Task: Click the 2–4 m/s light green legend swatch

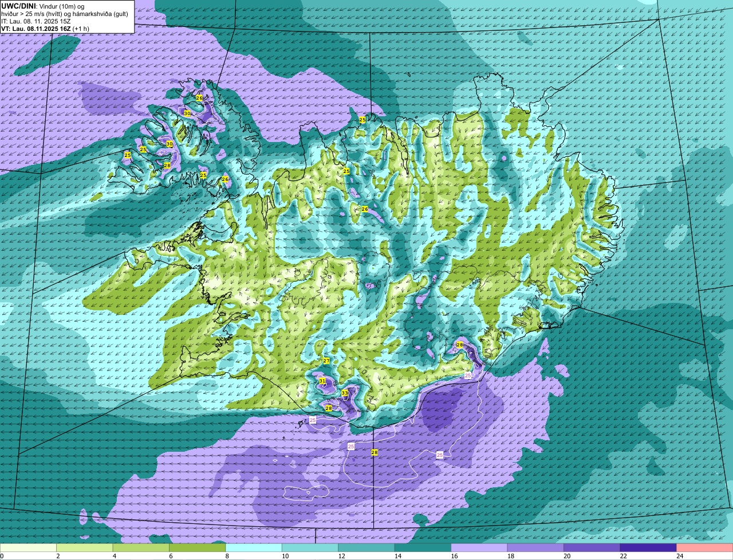Action: click(x=86, y=547)
